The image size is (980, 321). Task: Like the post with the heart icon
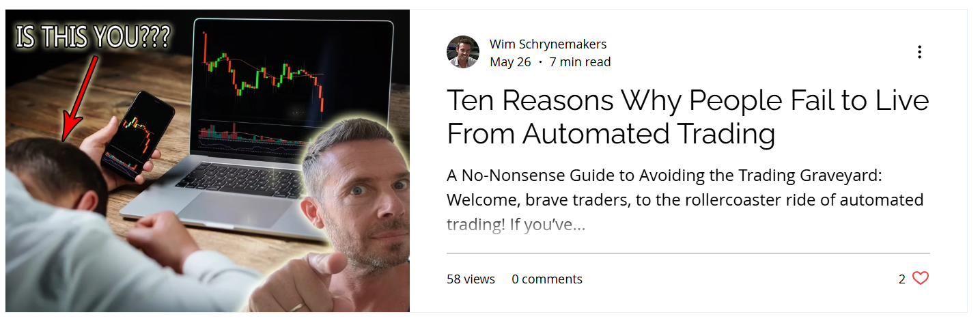click(921, 279)
